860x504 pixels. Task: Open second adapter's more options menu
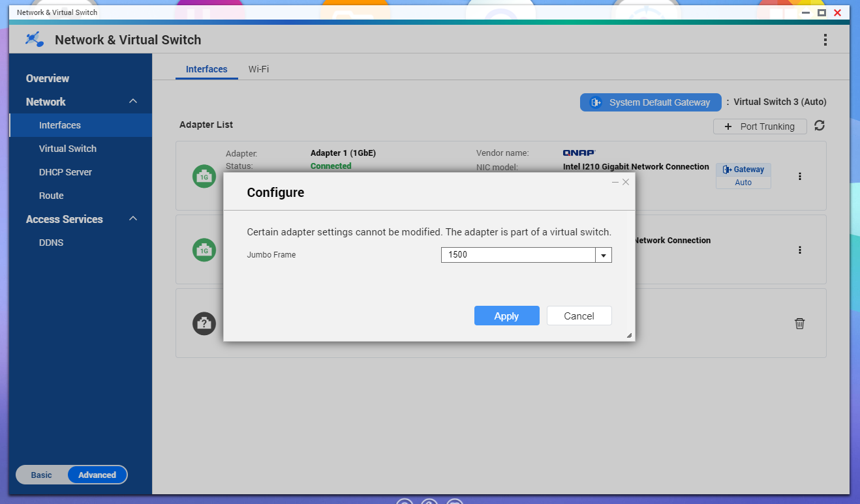(800, 250)
